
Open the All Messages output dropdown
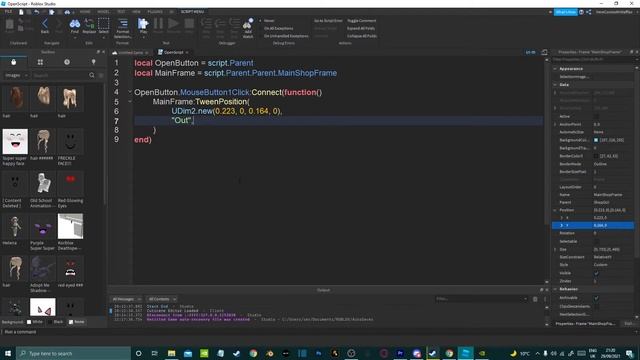(x=127, y=299)
